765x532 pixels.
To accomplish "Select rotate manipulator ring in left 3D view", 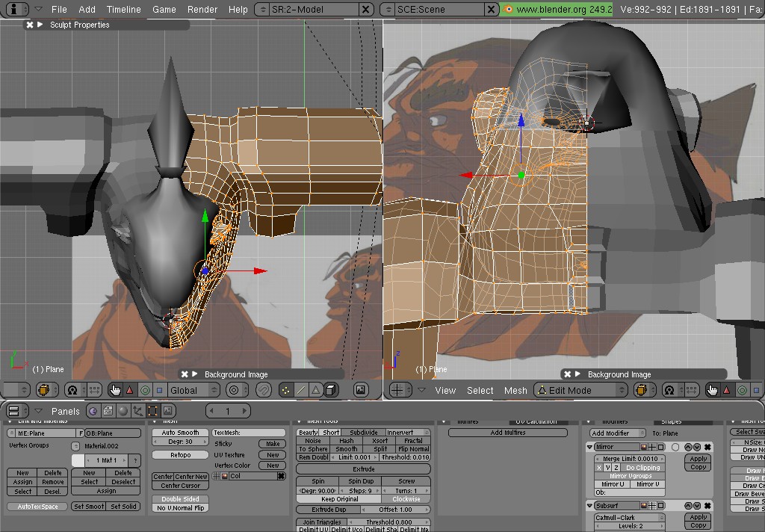I will [x=145, y=390].
